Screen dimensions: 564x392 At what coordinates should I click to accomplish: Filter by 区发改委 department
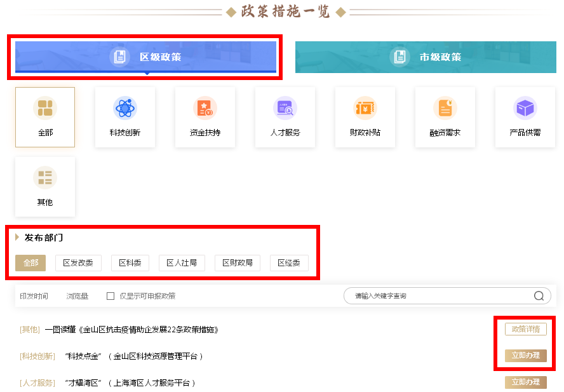(78, 263)
